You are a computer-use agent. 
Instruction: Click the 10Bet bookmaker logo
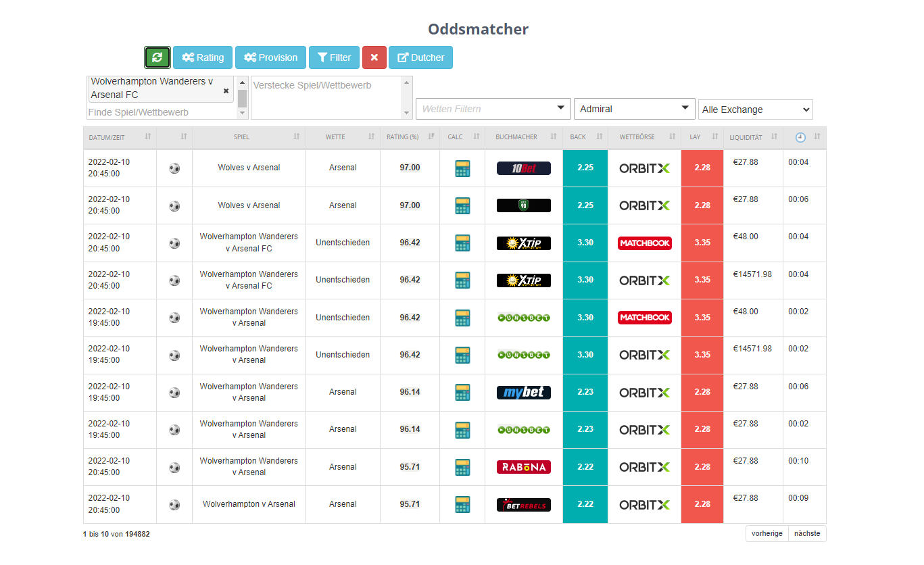point(524,168)
